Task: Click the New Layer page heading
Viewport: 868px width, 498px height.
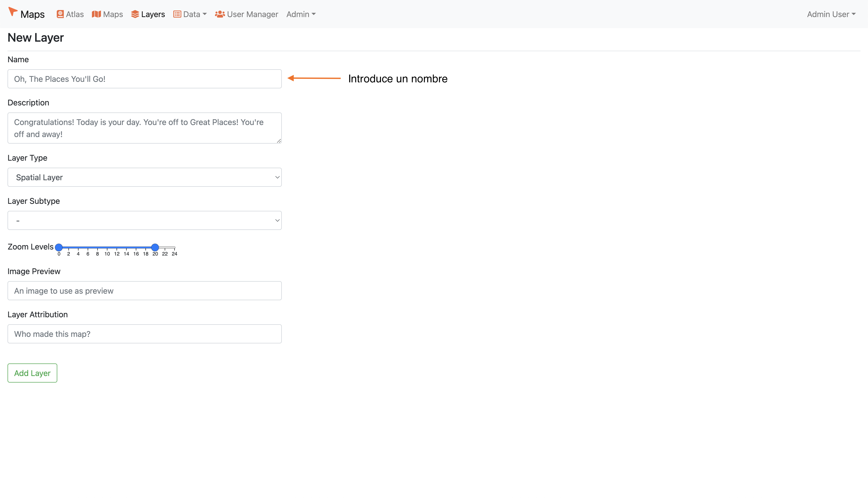Action: pos(36,38)
